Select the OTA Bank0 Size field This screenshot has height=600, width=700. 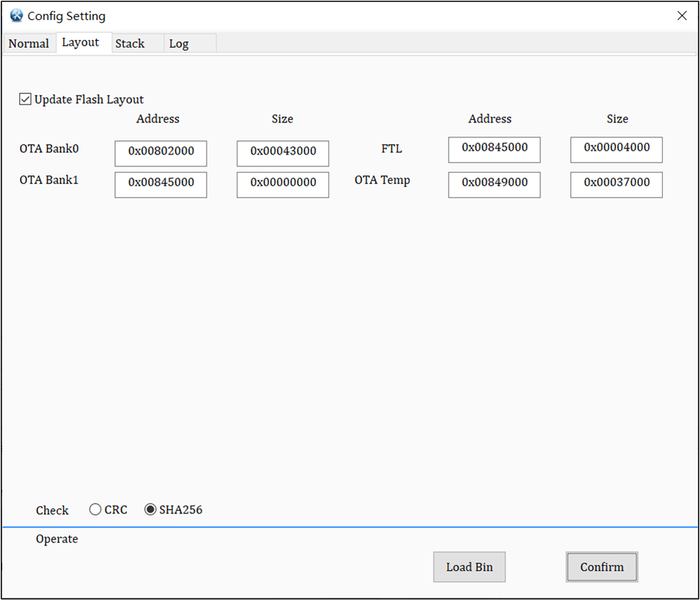(282, 153)
